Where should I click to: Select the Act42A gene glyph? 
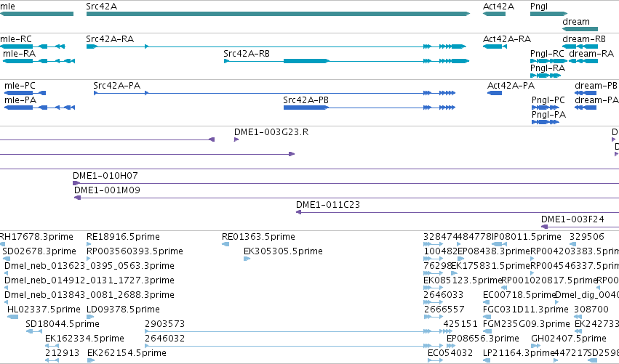[494, 14]
